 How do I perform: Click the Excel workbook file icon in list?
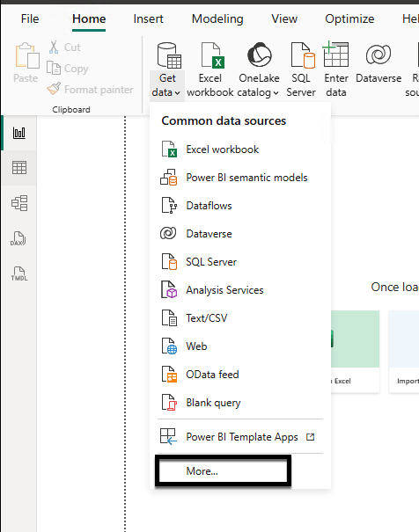(x=169, y=149)
